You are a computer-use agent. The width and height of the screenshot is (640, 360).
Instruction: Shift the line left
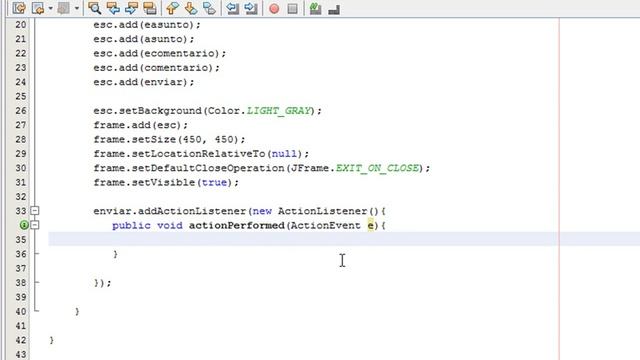[233, 8]
